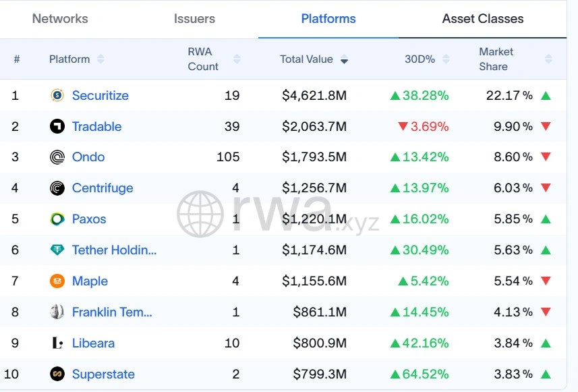The width and height of the screenshot is (578, 392).
Task: Click the Centrifuge platform logo
Action: point(57,188)
